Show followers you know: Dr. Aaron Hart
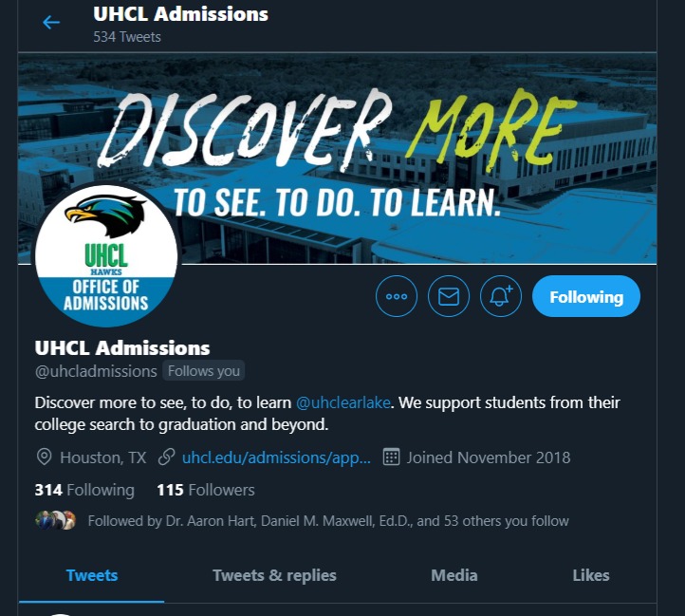685x616 pixels. coord(211,521)
